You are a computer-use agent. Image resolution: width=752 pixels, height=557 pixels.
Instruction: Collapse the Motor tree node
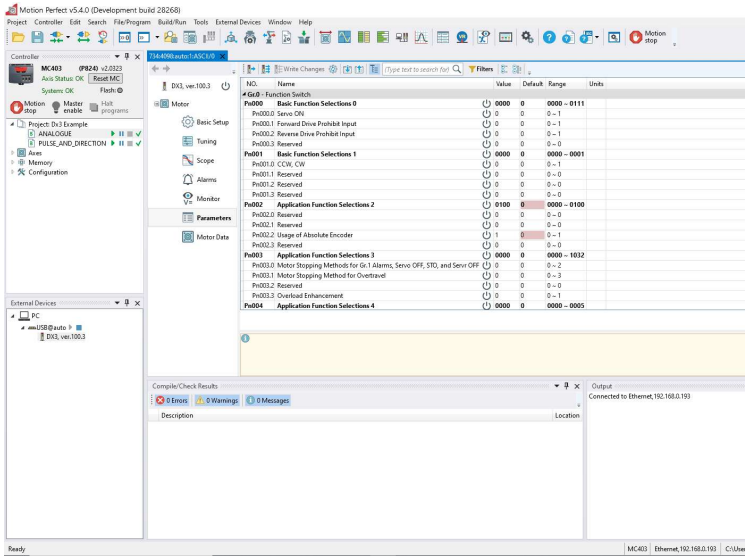(156, 104)
